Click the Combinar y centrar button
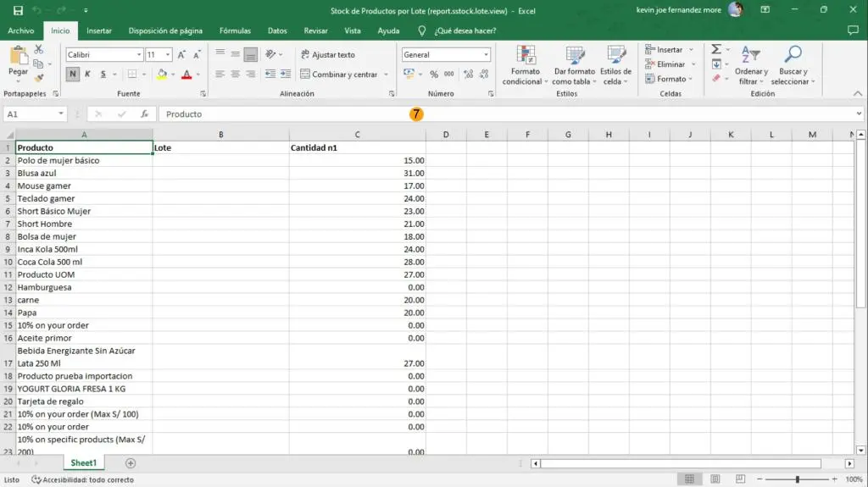This screenshot has height=487, width=868. [x=338, y=75]
